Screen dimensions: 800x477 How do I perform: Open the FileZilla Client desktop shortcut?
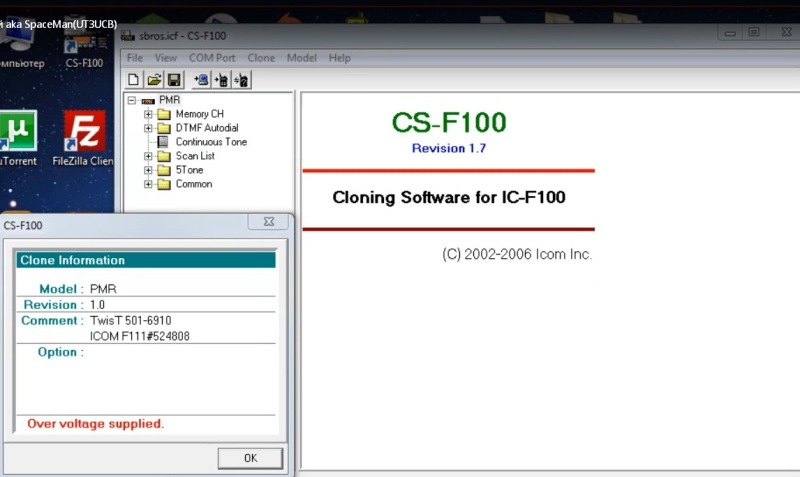click(83, 138)
